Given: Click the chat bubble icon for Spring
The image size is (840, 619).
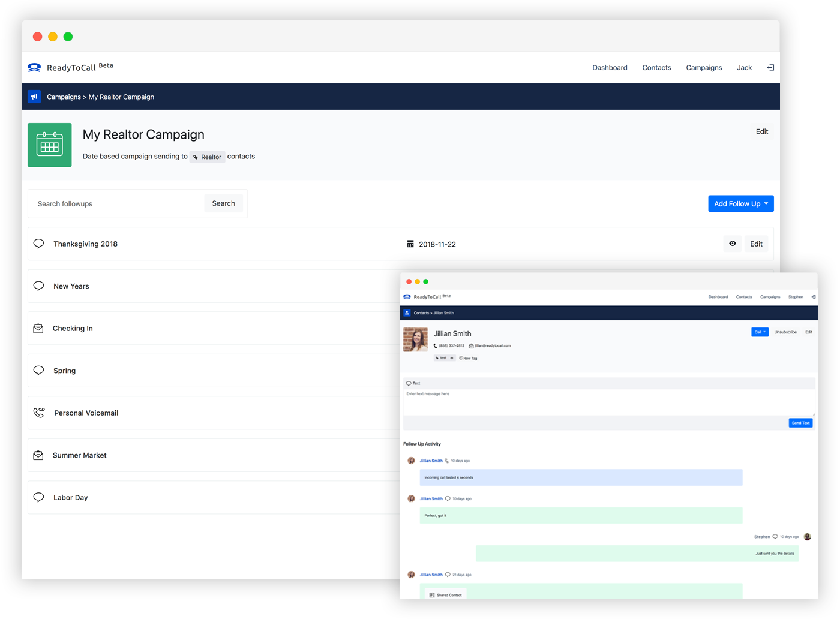Looking at the screenshot, I should pyautogui.click(x=39, y=371).
